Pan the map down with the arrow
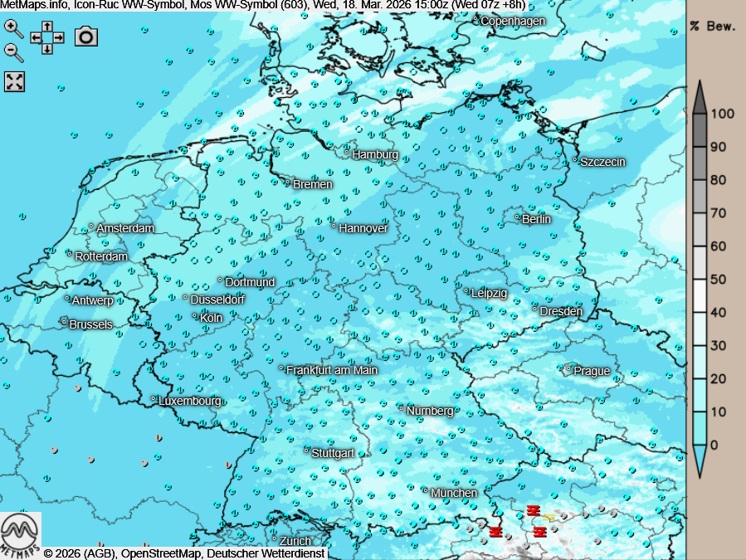Image resolution: width=746 pixels, height=560 pixels. coord(47,48)
